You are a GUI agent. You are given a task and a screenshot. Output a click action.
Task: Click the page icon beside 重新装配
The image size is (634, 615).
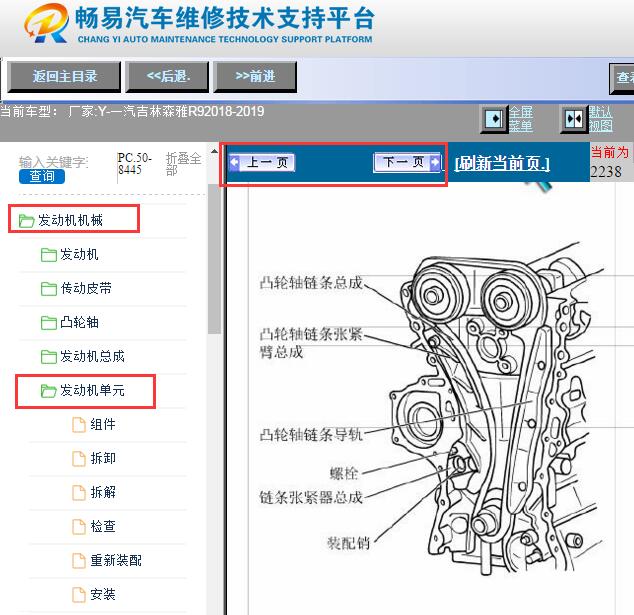(x=79, y=560)
